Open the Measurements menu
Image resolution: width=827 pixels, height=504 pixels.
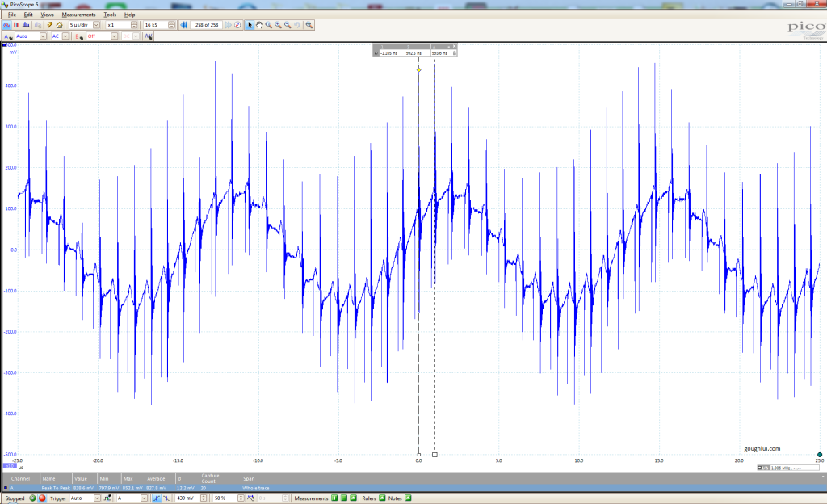click(x=78, y=15)
